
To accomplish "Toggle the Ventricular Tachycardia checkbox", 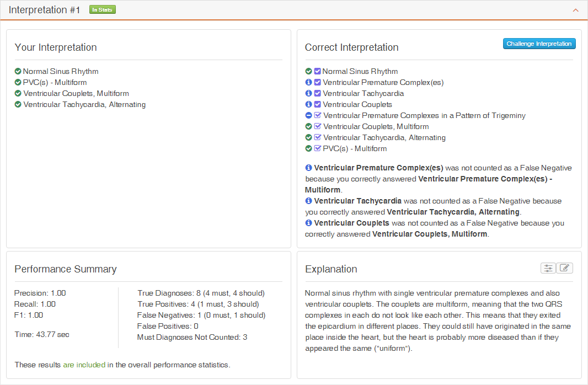I will 318,93.
